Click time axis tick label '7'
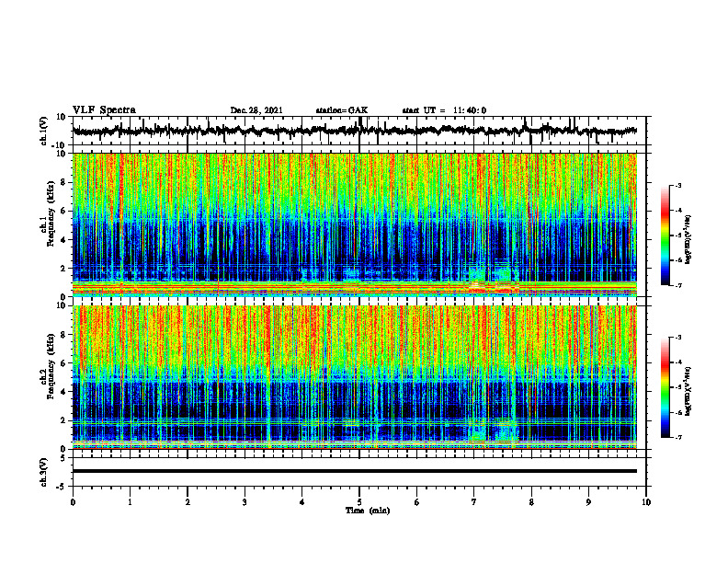 [474, 502]
